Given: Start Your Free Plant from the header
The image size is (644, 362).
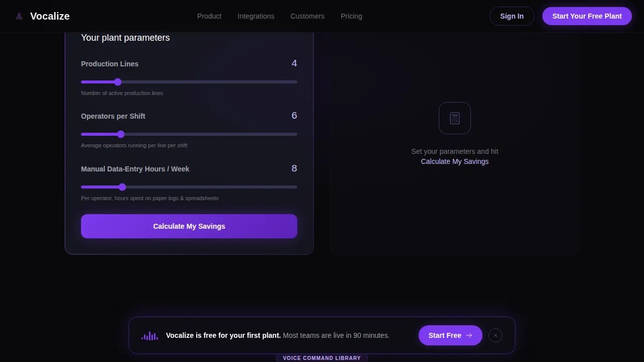Looking at the screenshot, I should coord(587,16).
